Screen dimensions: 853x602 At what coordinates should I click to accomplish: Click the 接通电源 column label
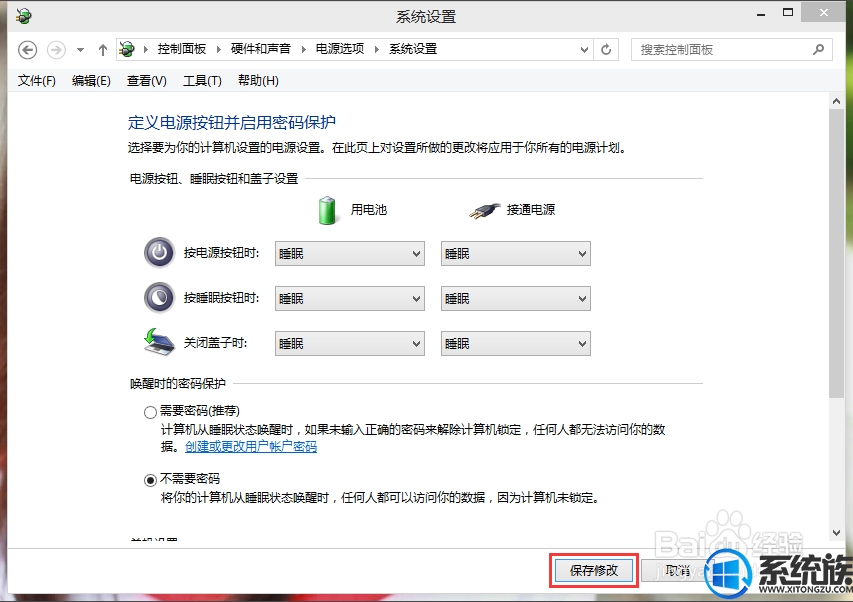pyautogui.click(x=530, y=210)
